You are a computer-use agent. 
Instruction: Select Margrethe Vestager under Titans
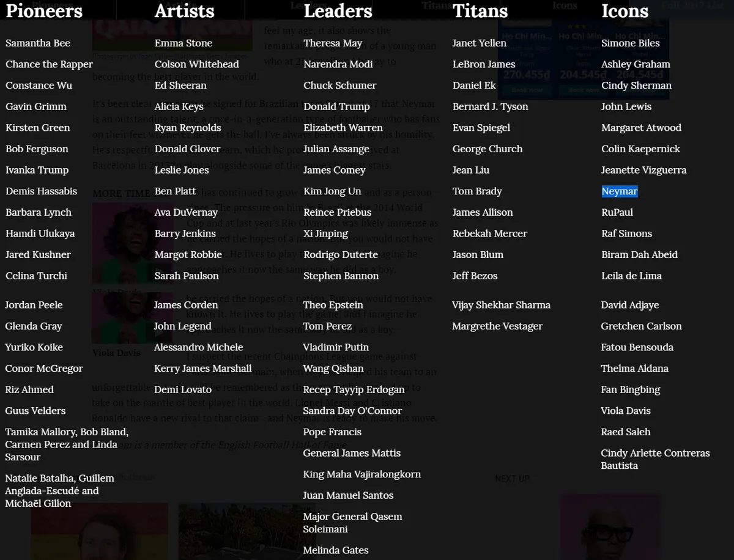(x=497, y=326)
